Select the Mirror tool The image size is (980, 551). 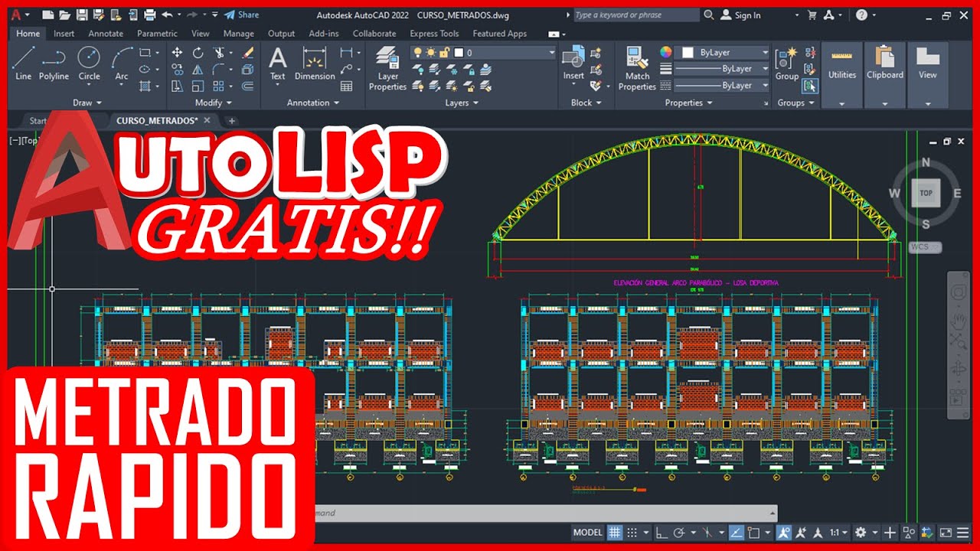[x=198, y=70]
